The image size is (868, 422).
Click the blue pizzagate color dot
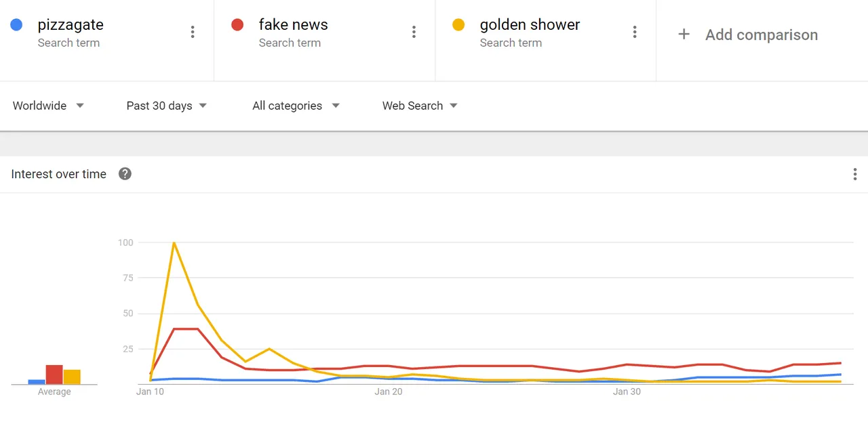(16, 25)
